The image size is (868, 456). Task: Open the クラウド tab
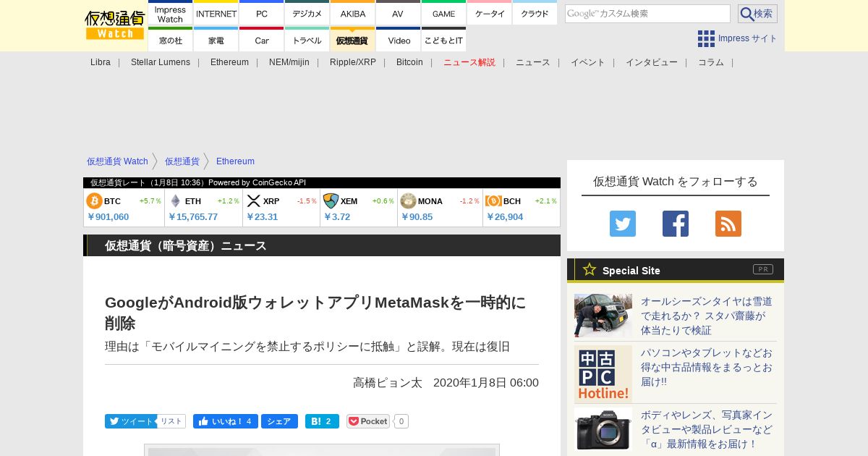click(x=535, y=13)
